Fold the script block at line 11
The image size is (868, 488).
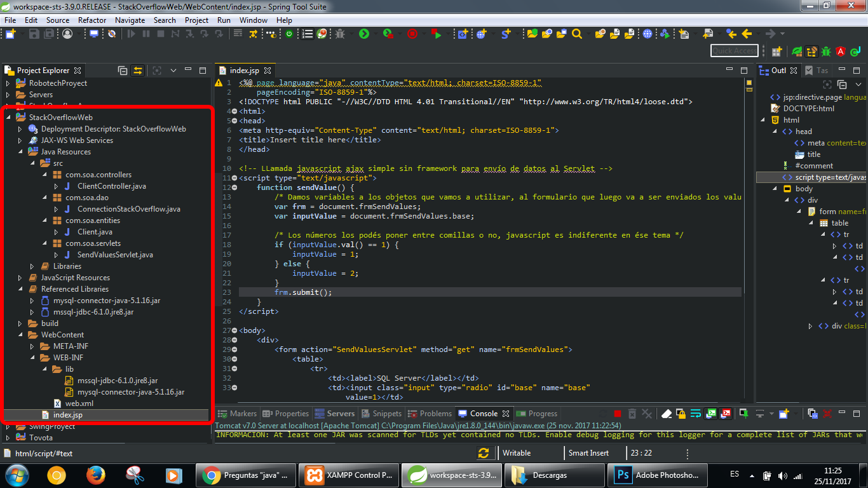[234, 178]
